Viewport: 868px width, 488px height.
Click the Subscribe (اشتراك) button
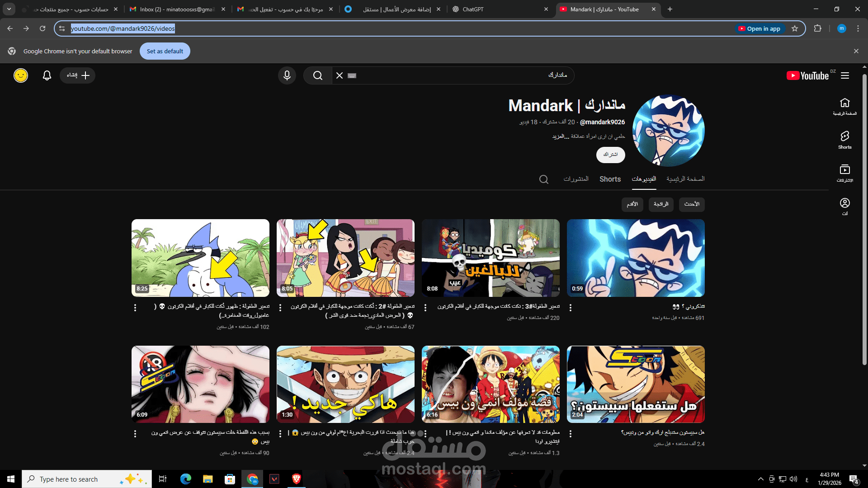pos(610,155)
